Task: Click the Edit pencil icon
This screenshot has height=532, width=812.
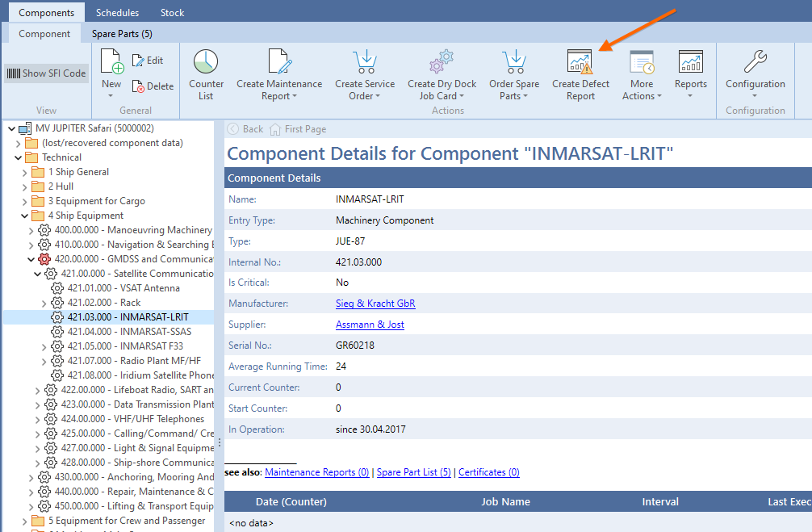Action: pyautogui.click(x=138, y=61)
